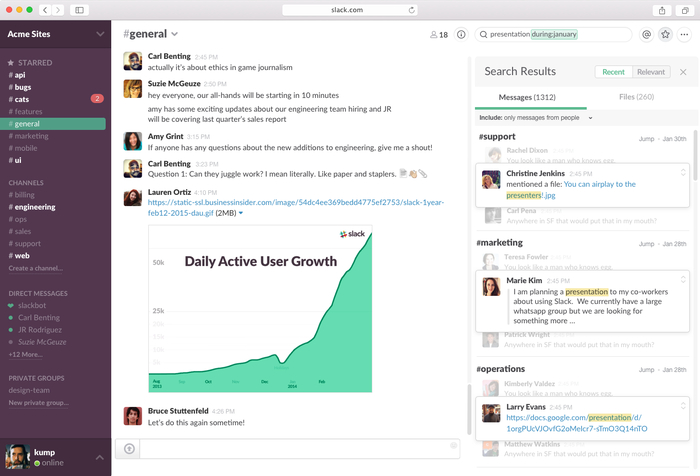
Task: Sort search results by Recent
Action: [x=613, y=72]
